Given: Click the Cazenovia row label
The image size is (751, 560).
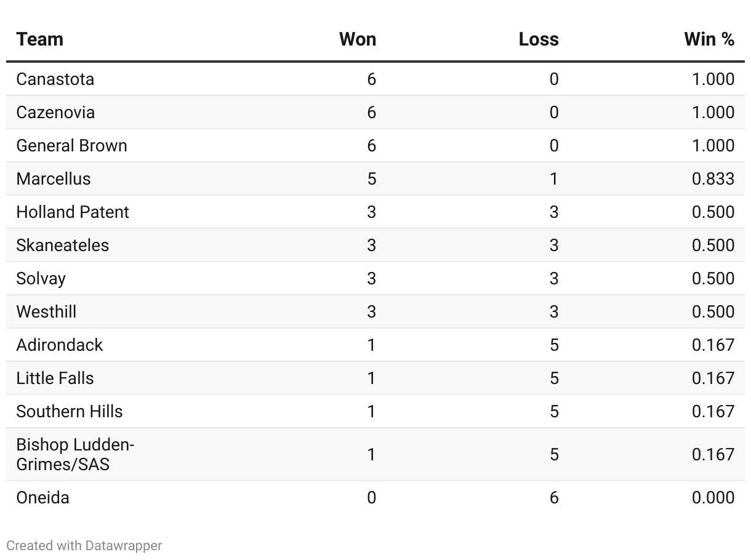Looking at the screenshot, I should (55, 112).
